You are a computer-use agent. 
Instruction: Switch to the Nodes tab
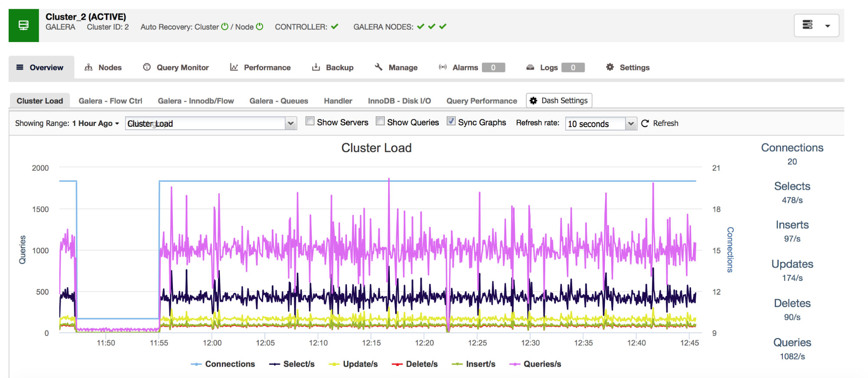tap(103, 67)
